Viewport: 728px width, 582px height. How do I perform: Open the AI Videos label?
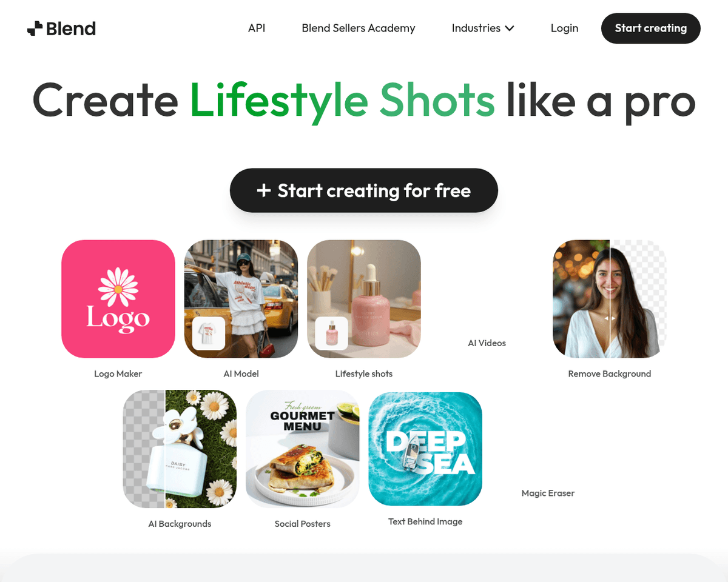pos(487,343)
